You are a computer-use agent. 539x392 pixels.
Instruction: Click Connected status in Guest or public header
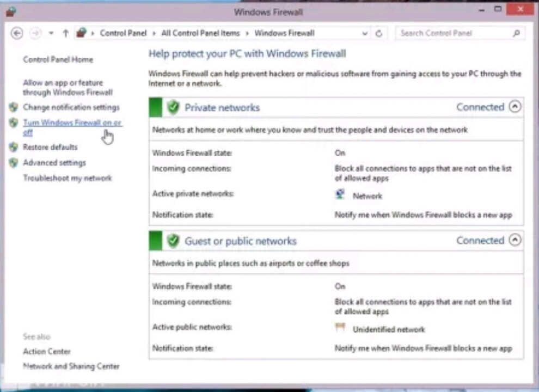(x=480, y=240)
